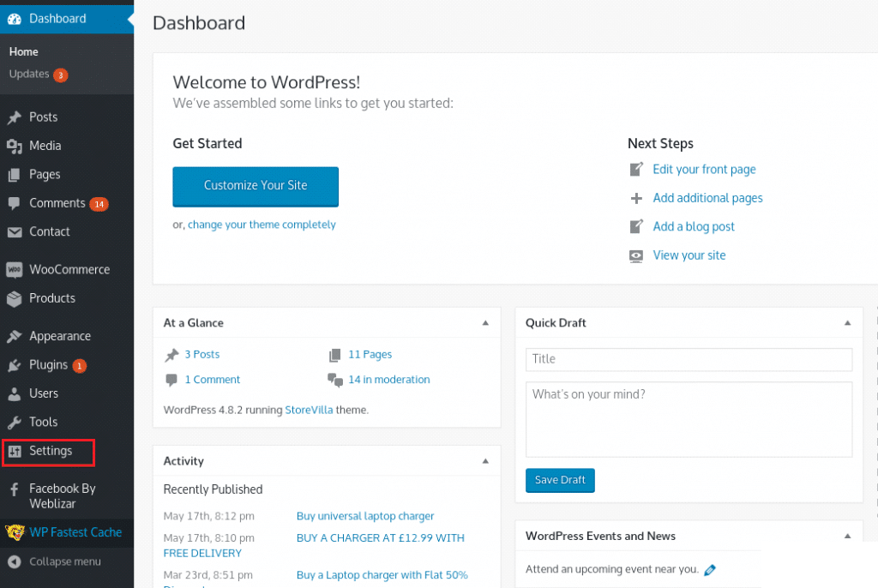This screenshot has width=878, height=588.
Task: Click the Tools wrench icon
Action: [x=14, y=423]
